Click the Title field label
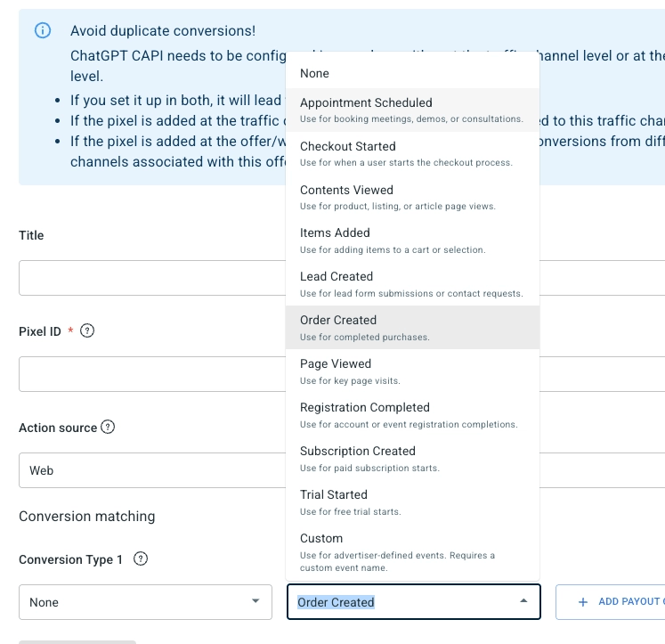Image resolution: width=665 pixels, height=644 pixels. pyautogui.click(x=31, y=235)
